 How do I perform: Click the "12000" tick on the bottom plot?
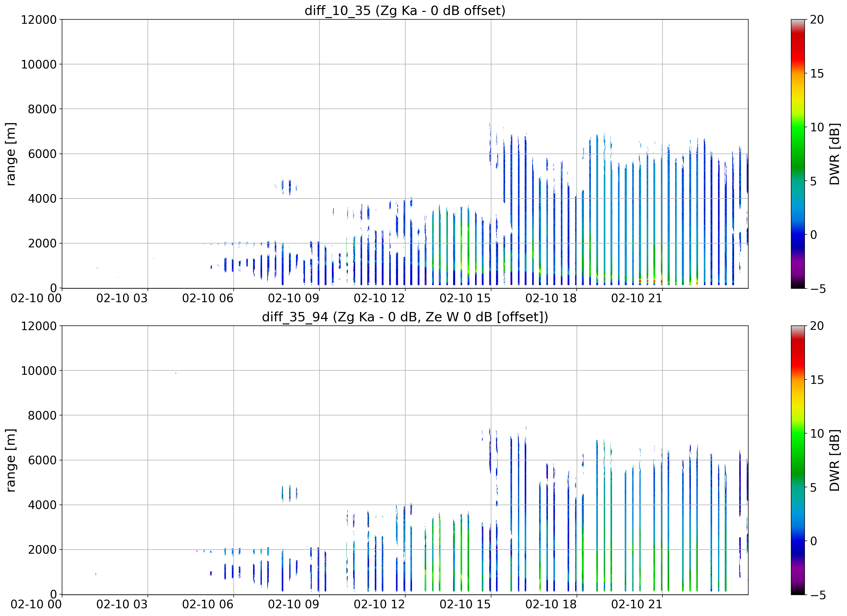(x=39, y=326)
